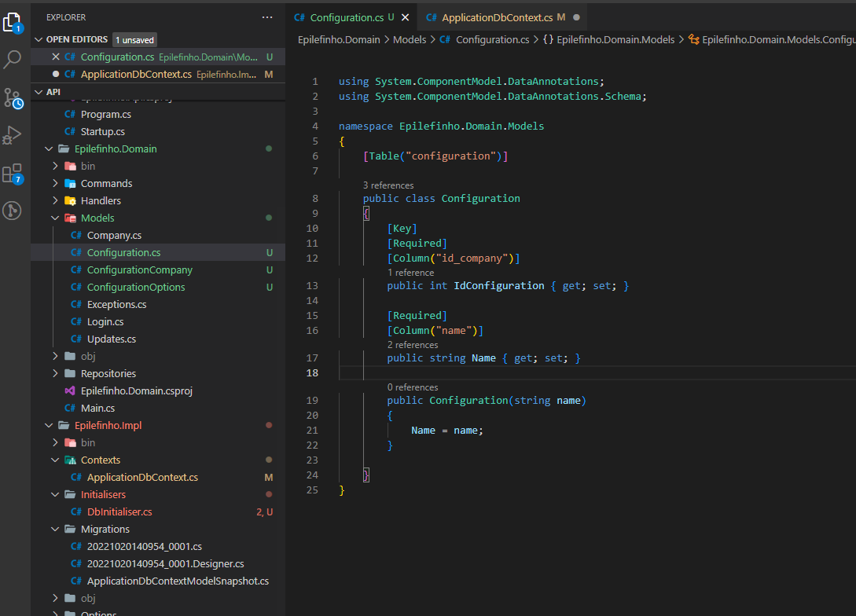Open Company.cs in the file tree
Image resolution: width=856 pixels, height=616 pixels.
click(114, 235)
